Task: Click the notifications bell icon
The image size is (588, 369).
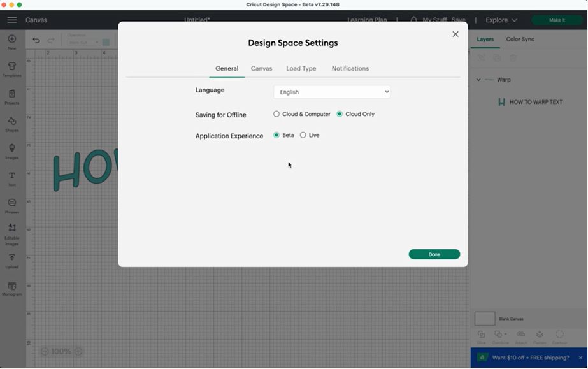Action: pos(413,20)
